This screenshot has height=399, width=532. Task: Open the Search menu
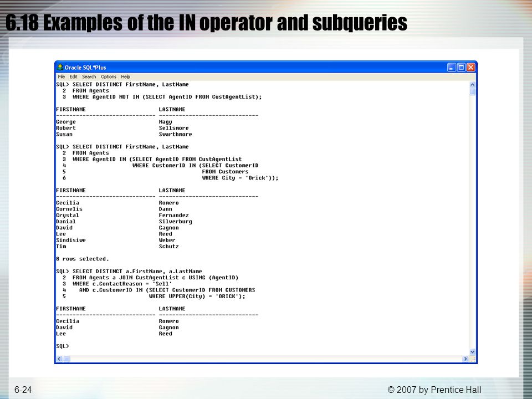pos(89,76)
